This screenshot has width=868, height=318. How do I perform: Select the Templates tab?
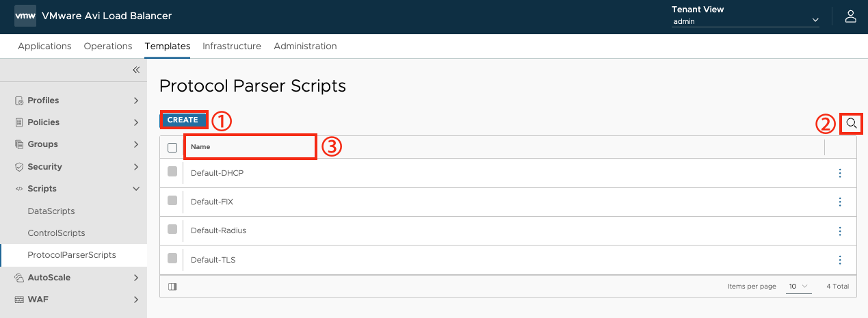click(168, 47)
